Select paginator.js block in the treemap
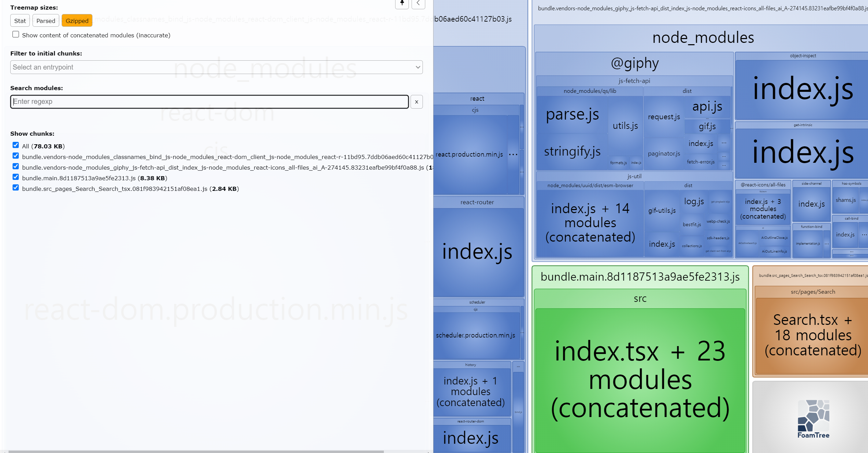The image size is (868, 453). 664,154
